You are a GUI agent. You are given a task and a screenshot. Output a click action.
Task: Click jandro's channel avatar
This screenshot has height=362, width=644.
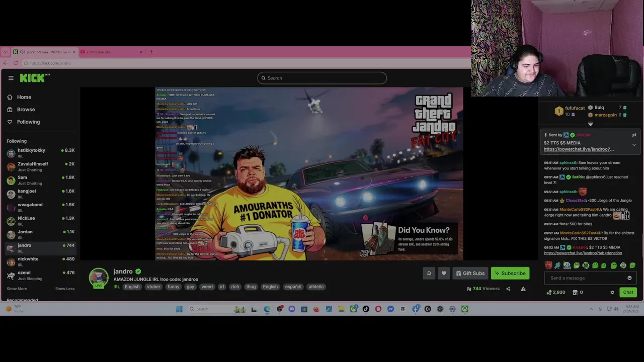[99, 278]
